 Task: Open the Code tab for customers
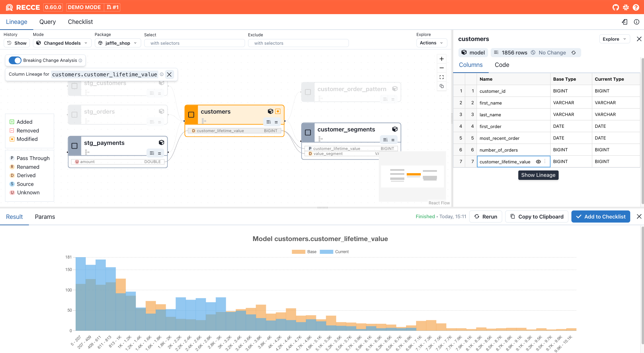[501, 65]
